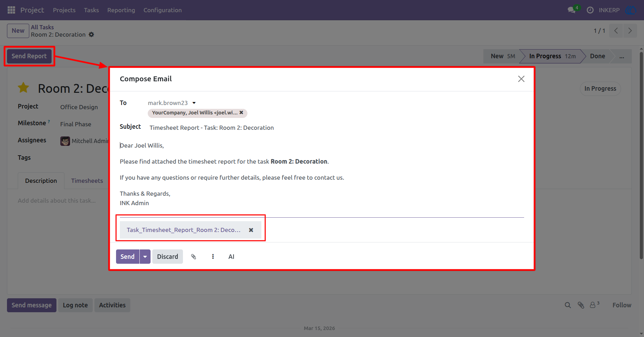The height and width of the screenshot is (337, 644).
Task: Expand the Send button dropdown arrow
Action: [145, 257]
